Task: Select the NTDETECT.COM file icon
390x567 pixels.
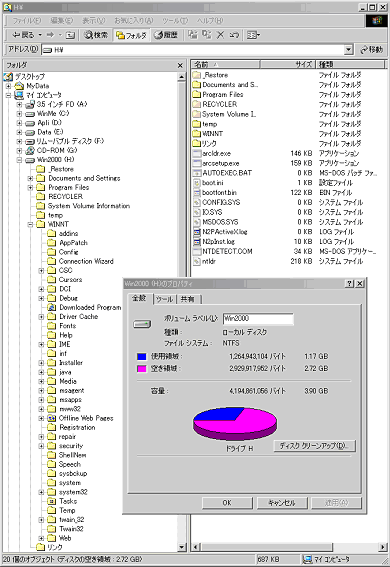Action: 197,251
